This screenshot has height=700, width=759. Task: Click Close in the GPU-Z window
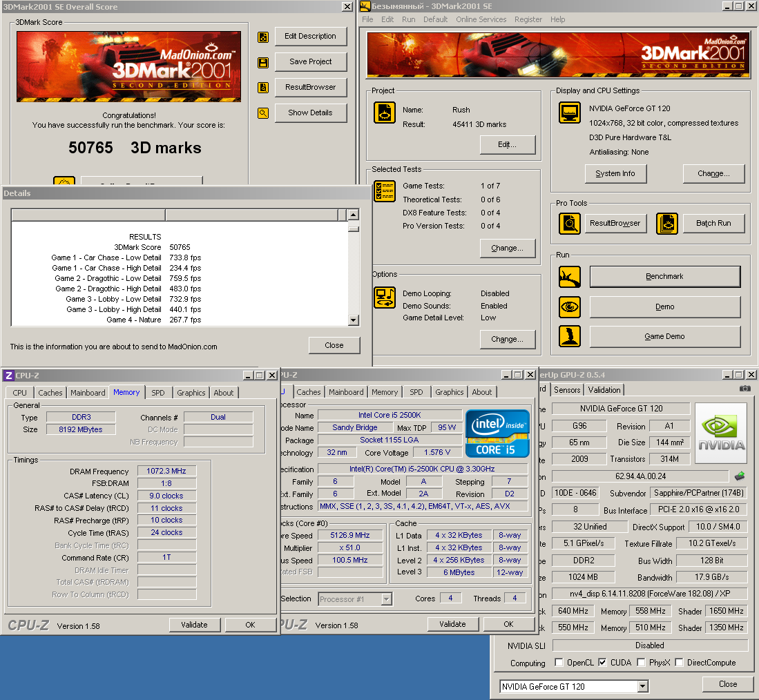[727, 684]
